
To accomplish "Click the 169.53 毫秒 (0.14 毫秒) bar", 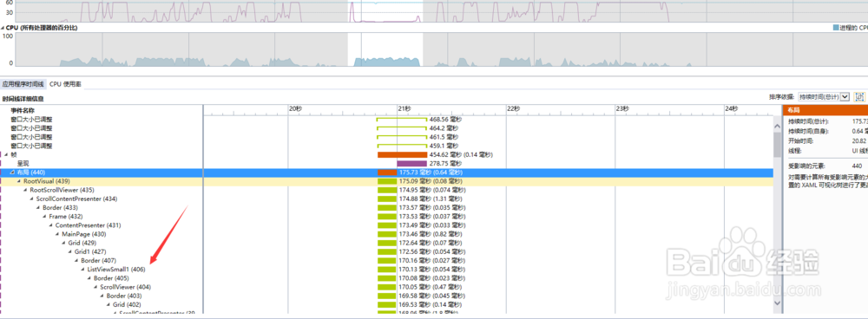I will (387, 304).
